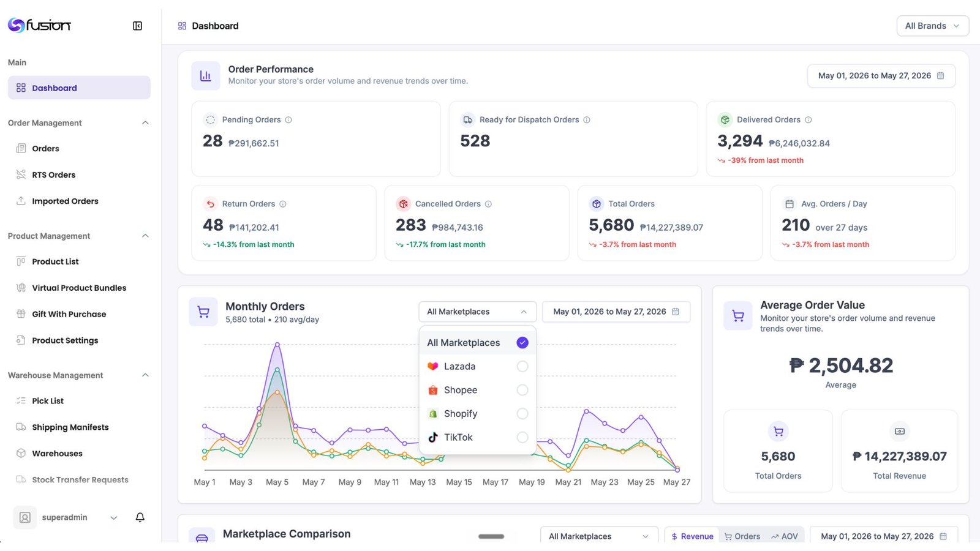This screenshot has width=980, height=551.
Task: Open Monthly Orders date range picker
Action: tap(616, 312)
